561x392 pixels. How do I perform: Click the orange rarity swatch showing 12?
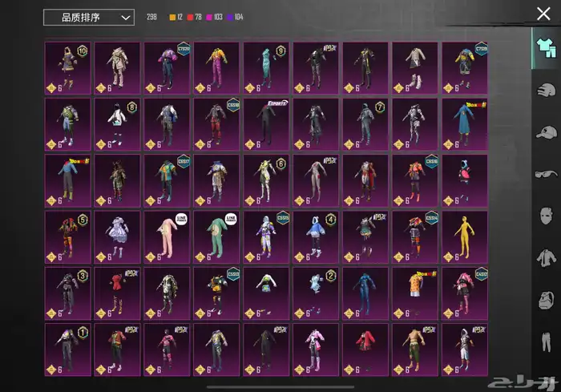pyautogui.click(x=172, y=17)
